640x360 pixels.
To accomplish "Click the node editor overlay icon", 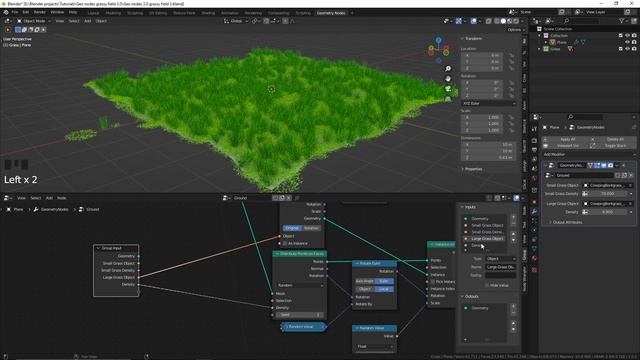I will 516,198.
